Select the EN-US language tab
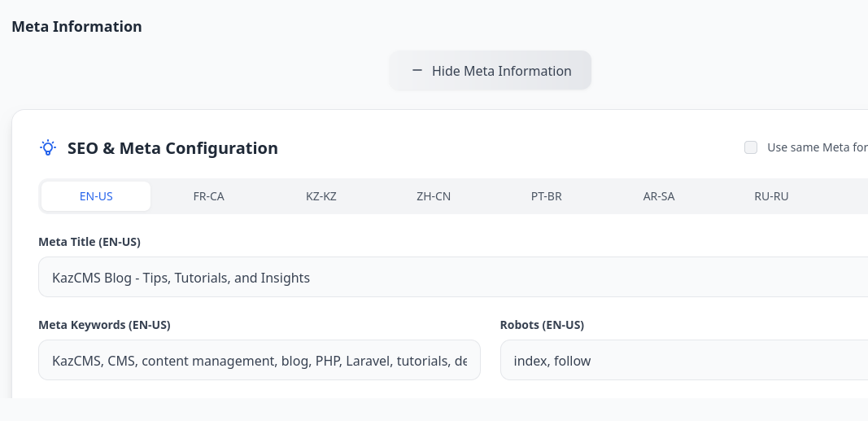The width and height of the screenshot is (868, 421). [x=96, y=196]
